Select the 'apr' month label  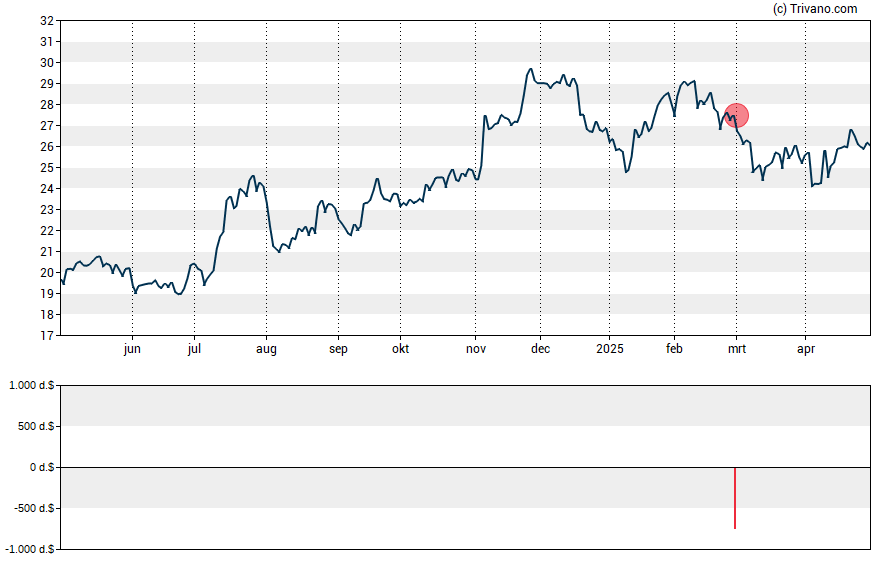pyautogui.click(x=805, y=349)
